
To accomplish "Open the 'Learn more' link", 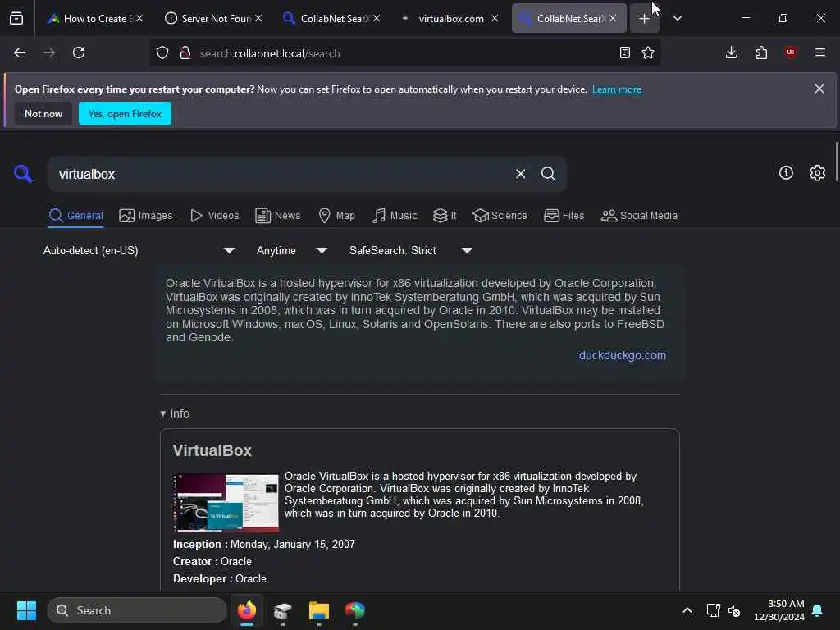I will coord(617,89).
